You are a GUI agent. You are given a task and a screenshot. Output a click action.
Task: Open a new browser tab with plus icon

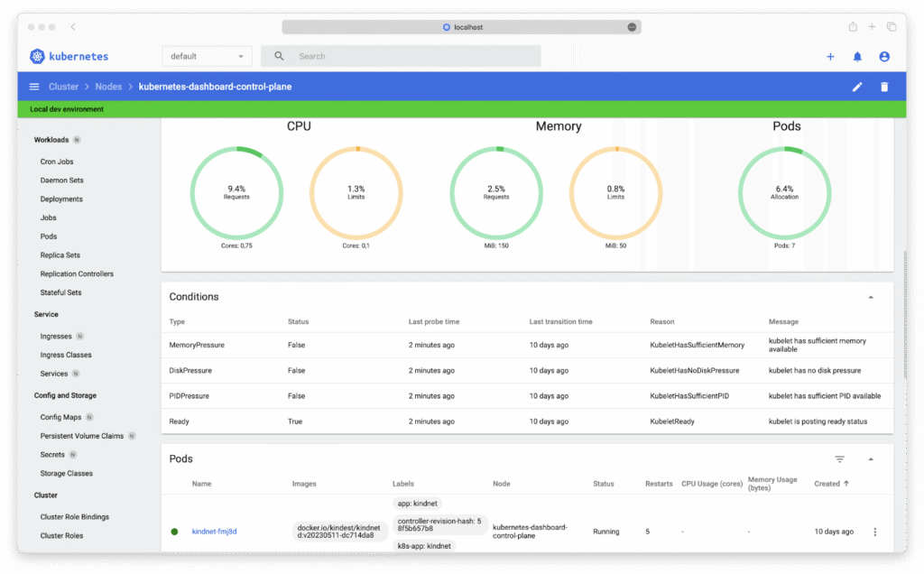pyautogui.click(x=872, y=26)
